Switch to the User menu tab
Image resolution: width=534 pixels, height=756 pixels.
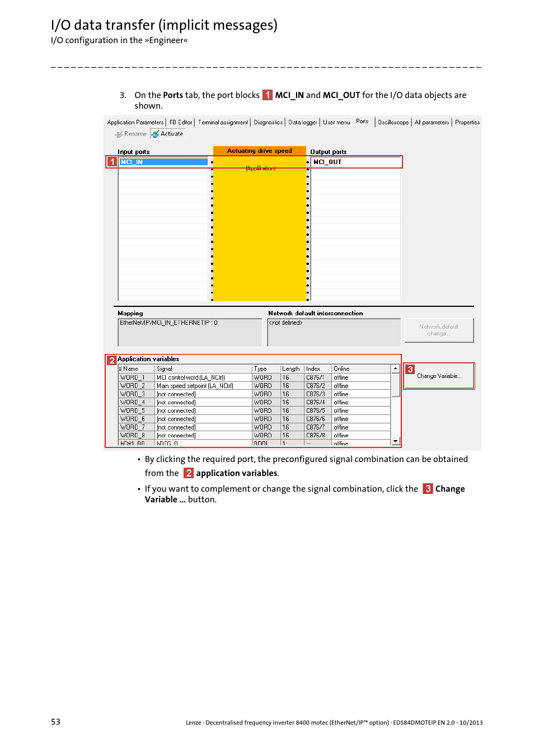[336, 122]
